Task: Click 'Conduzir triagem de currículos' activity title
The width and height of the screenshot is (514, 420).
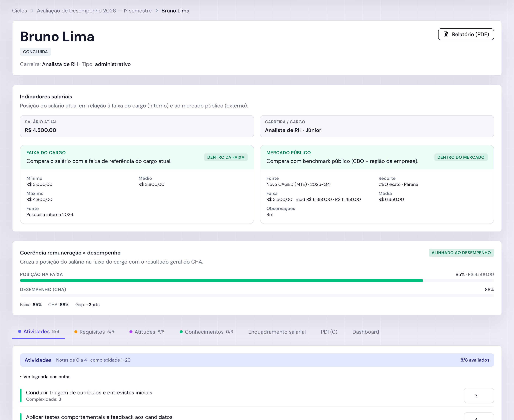Action: point(89,393)
